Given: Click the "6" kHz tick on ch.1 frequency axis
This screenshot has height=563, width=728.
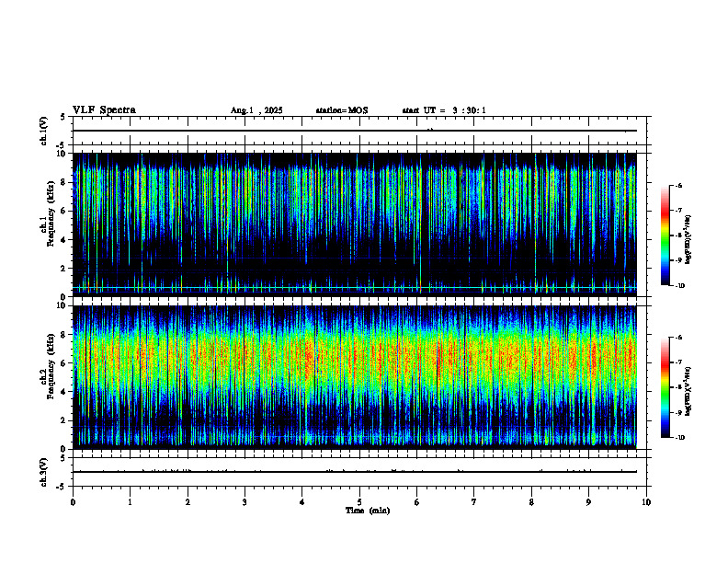Looking at the screenshot, I should pyautogui.click(x=64, y=211).
